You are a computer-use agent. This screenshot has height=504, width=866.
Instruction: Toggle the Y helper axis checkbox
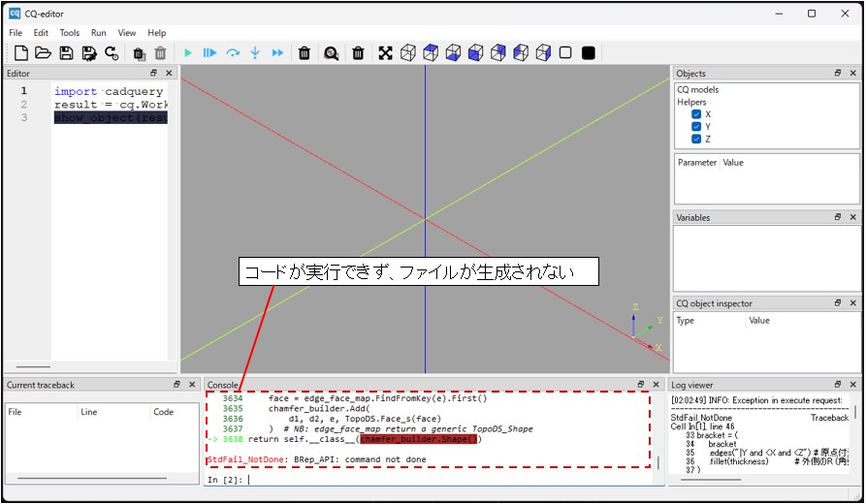tap(696, 127)
